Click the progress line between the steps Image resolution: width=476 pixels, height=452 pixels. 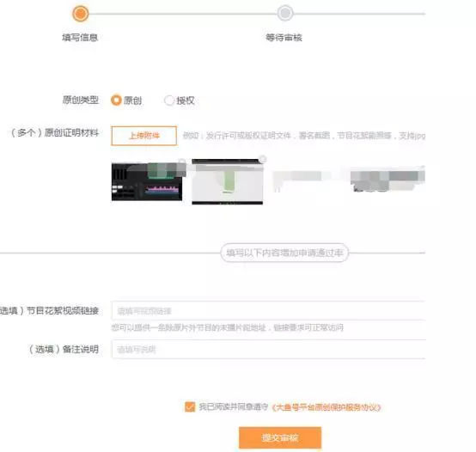(182, 14)
